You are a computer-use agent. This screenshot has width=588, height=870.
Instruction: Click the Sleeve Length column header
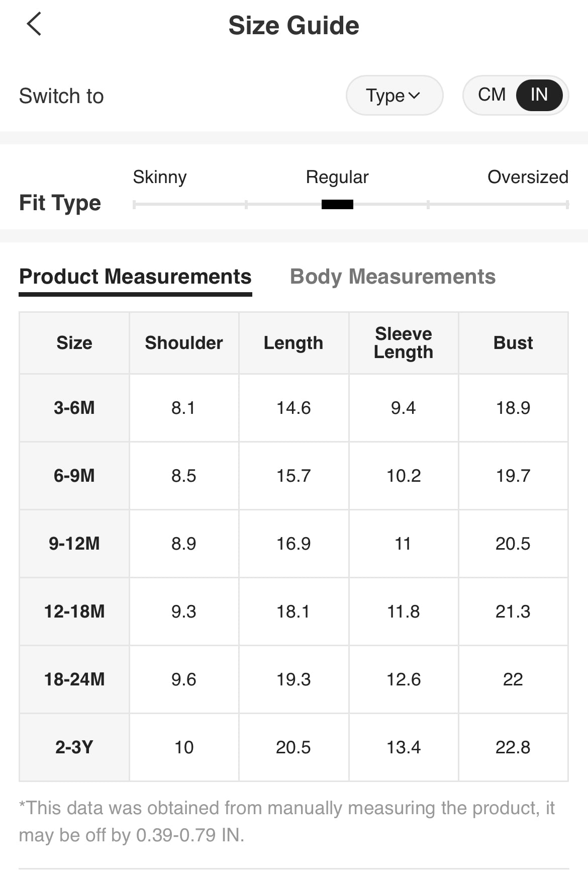point(404,343)
